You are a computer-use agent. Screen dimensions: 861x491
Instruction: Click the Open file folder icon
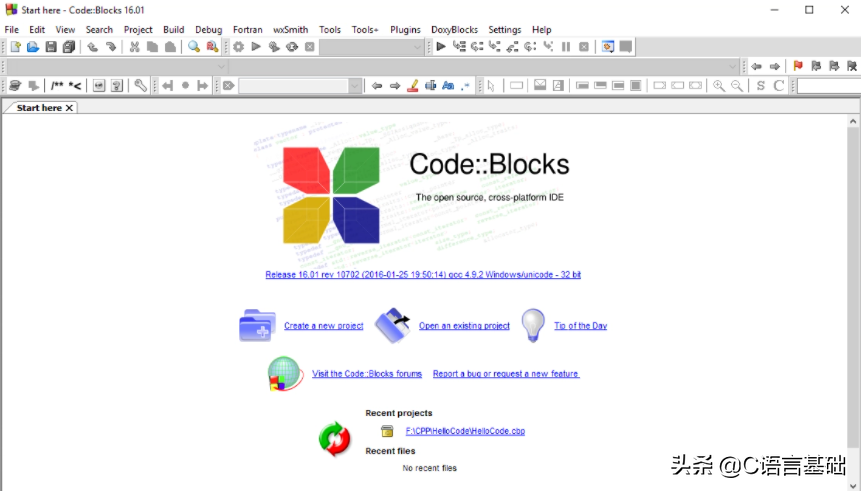tap(33, 47)
